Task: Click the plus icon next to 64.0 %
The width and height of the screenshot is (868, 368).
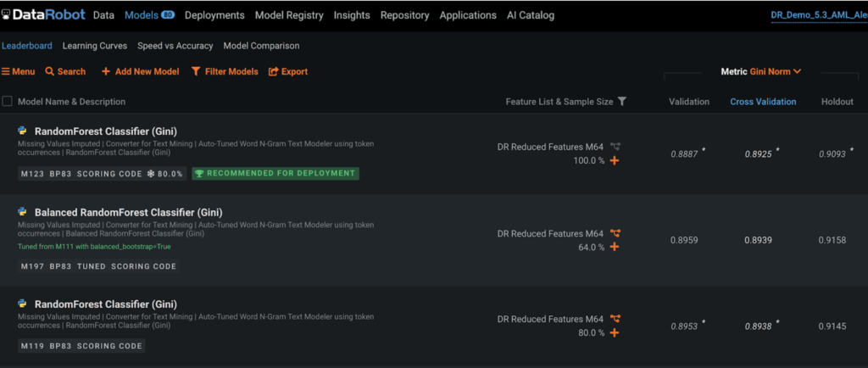Action: (x=614, y=247)
